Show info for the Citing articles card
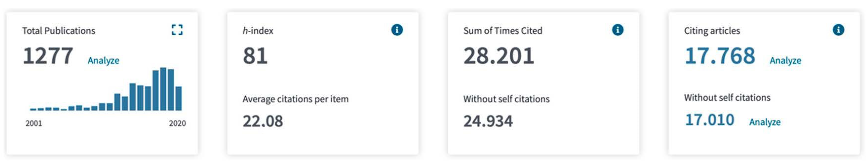 tap(838, 30)
